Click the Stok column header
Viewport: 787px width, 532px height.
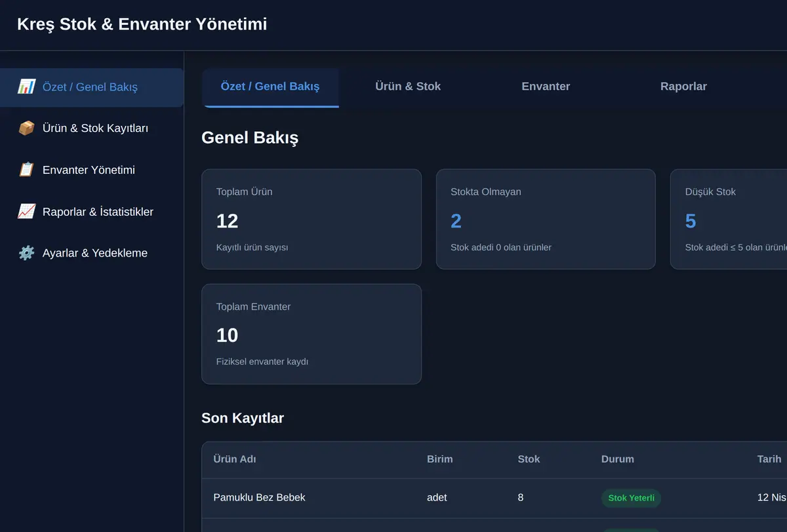pyautogui.click(x=529, y=459)
